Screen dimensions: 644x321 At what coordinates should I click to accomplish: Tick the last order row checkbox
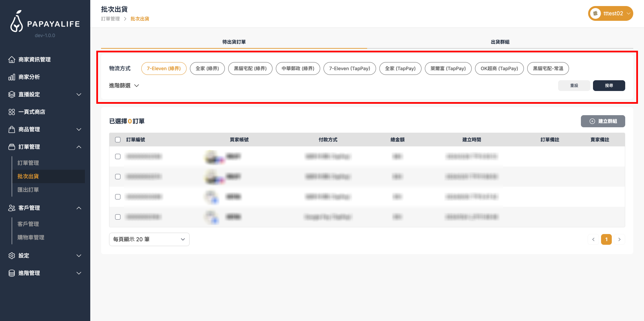118,217
